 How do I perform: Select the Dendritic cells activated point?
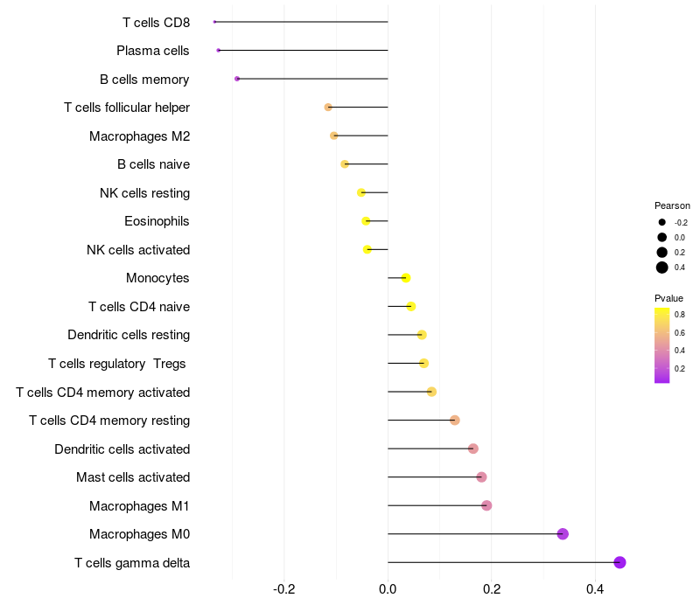[x=473, y=449]
